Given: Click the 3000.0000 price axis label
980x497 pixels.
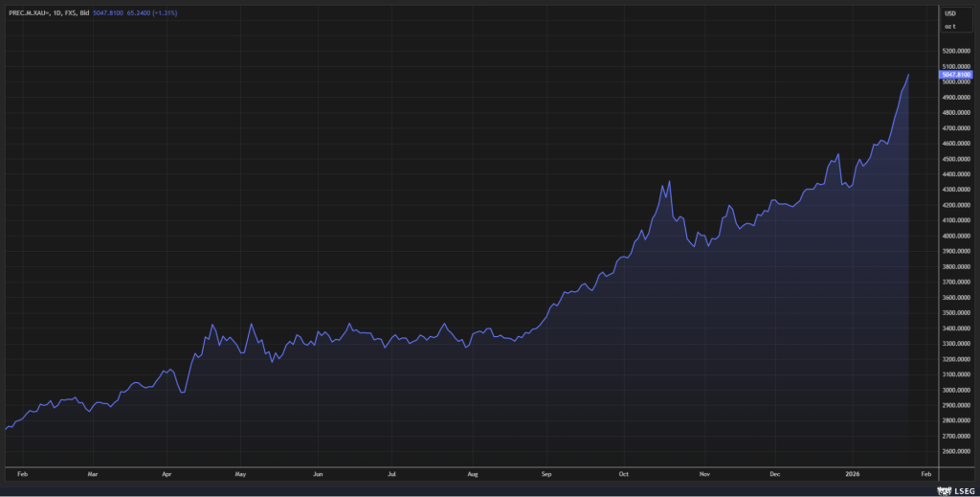Looking at the screenshot, I should 956,390.
